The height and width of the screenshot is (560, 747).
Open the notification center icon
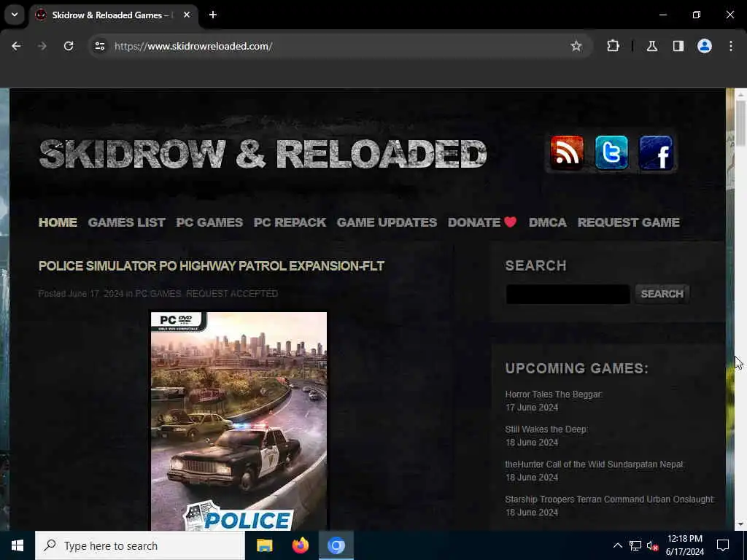click(723, 545)
